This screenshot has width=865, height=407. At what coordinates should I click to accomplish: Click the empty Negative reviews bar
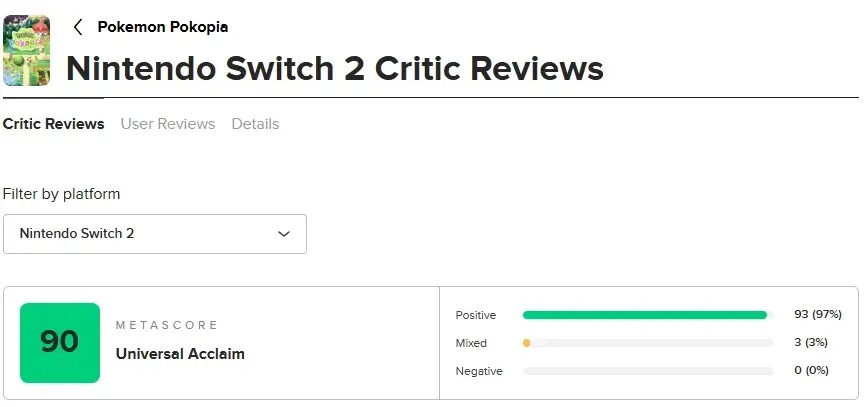click(648, 371)
